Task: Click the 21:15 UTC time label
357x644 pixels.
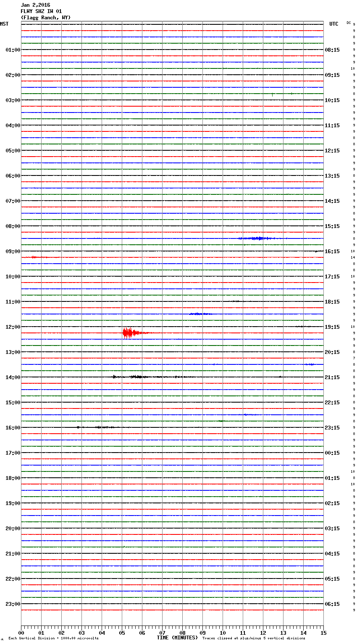Action: pos(332,377)
